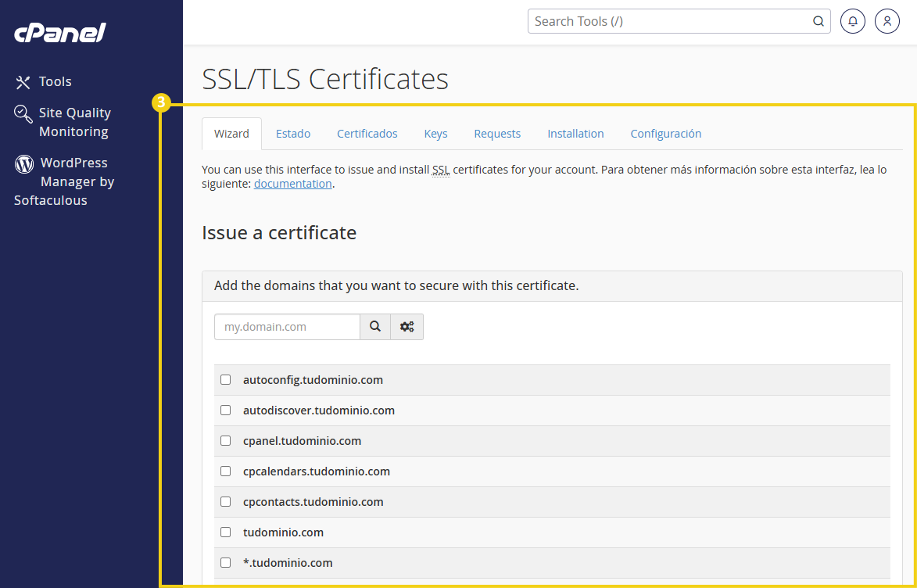Open Site Quality Monitoring in sidebar
Image resolution: width=917 pixels, height=588 pixels.
click(x=63, y=122)
